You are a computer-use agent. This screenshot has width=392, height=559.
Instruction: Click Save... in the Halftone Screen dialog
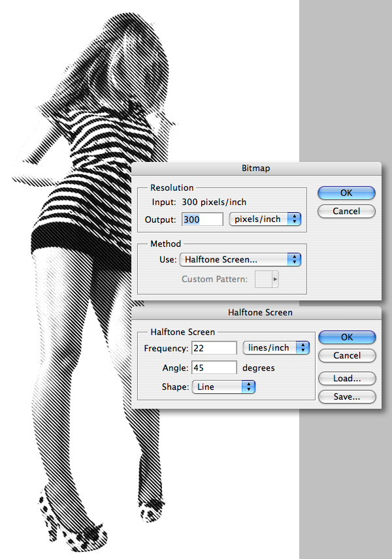pos(347,396)
